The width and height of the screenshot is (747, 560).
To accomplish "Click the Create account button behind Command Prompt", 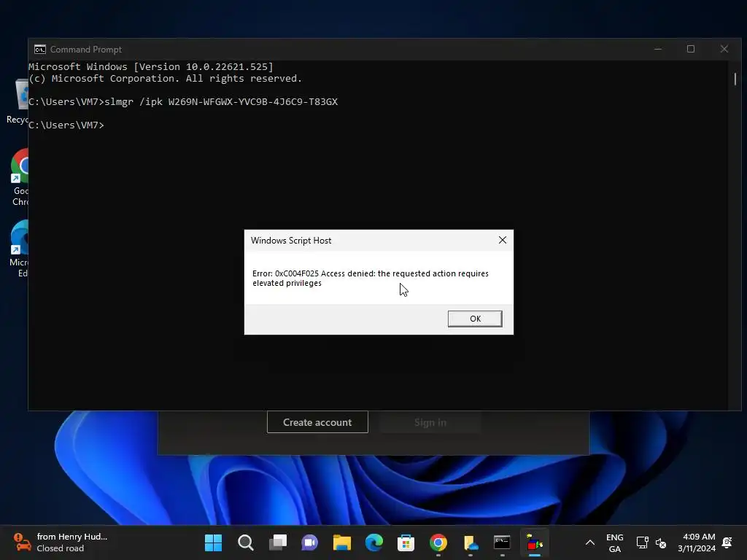I will (x=317, y=422).
